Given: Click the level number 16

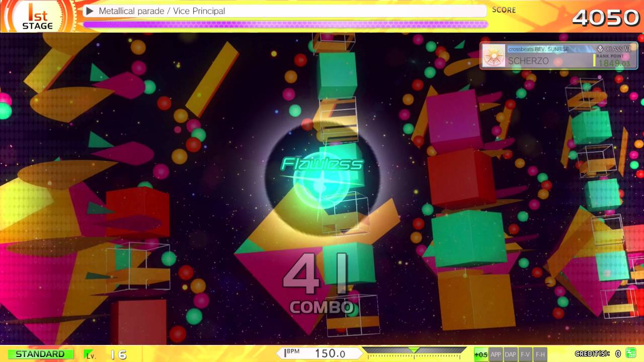Looking at the screenshot, I should pyautogui.click(x=119, y=354).
